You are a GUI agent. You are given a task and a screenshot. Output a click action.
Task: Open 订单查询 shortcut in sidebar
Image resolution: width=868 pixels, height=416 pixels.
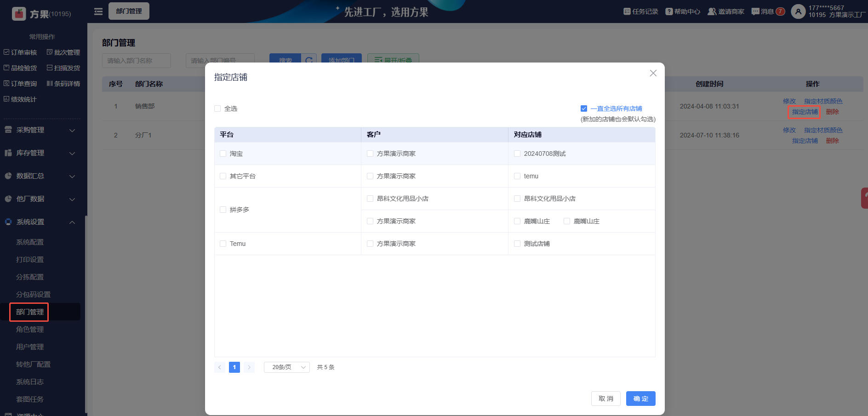(x=20, y=84)
